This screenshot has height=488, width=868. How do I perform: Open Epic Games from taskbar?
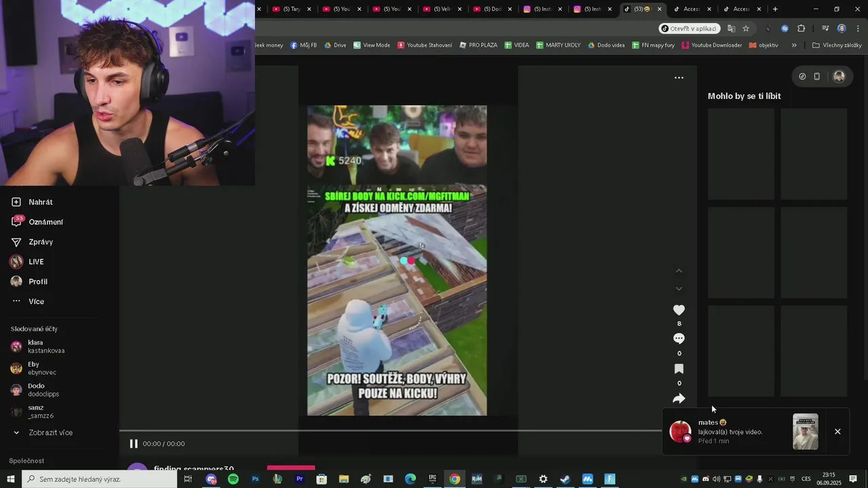pyautogui.click(x=433, y=479)
